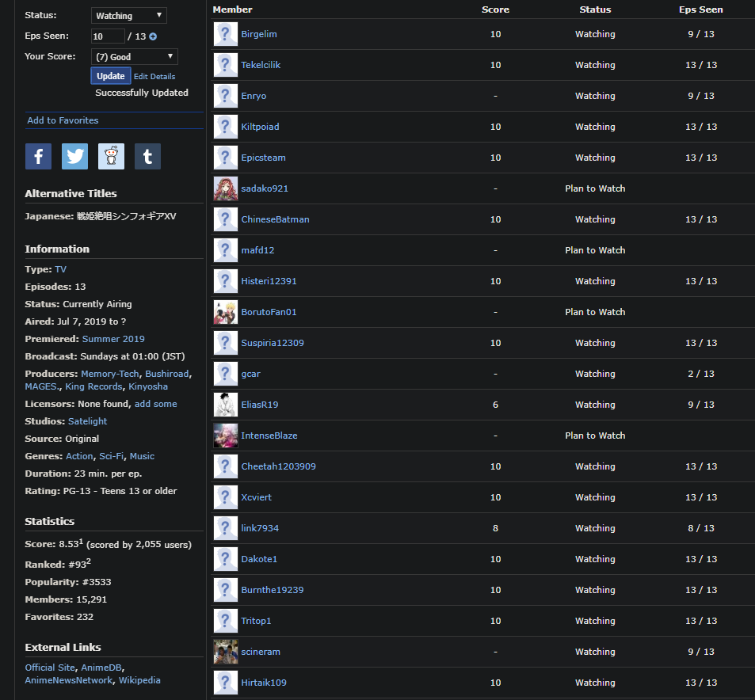Click Hirtaik109's default avatar icon
755x700 pixels.
pos(225,683)
